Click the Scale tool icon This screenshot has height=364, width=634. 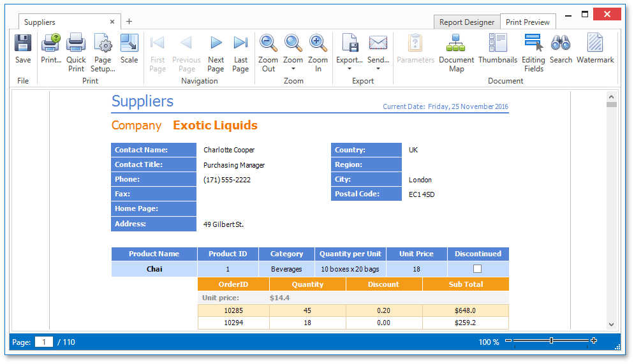tap(129, 43)
